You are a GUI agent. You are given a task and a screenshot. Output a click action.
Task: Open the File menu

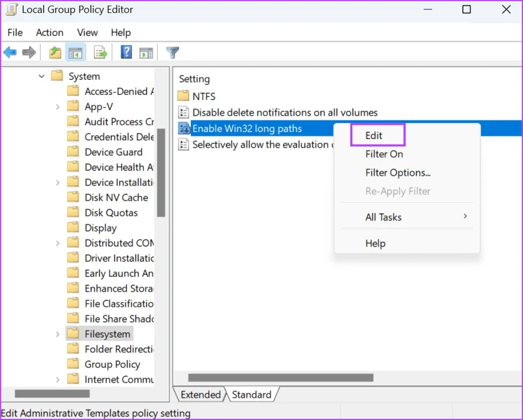pos(15,33)
